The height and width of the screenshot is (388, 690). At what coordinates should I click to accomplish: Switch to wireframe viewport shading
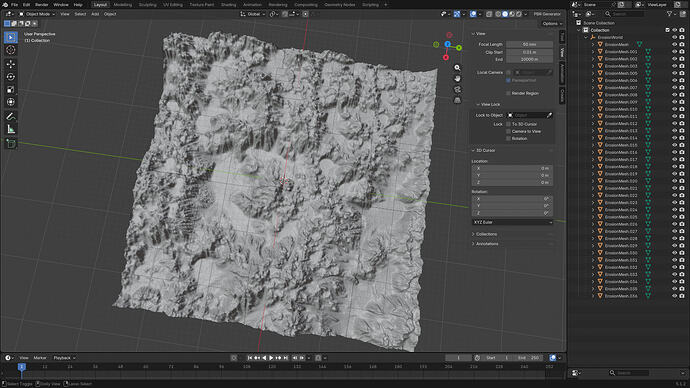(498, 14)
